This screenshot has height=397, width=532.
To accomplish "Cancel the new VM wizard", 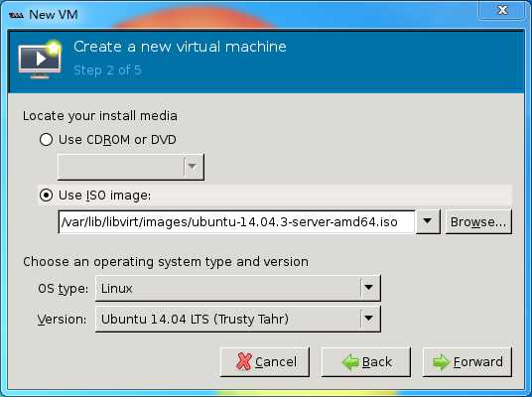I will tap(265, 361).
